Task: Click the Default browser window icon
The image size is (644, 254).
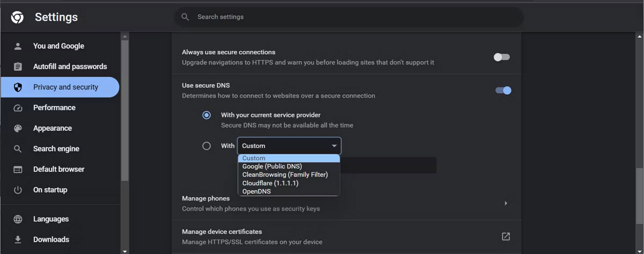Action: (x=18, y=169)
